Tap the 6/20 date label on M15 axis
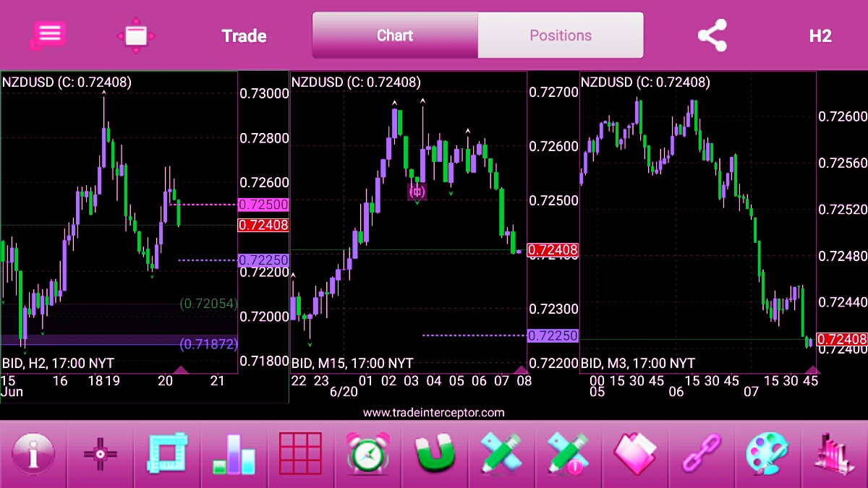This screenshot has height=488, width=868. (344, 391)
